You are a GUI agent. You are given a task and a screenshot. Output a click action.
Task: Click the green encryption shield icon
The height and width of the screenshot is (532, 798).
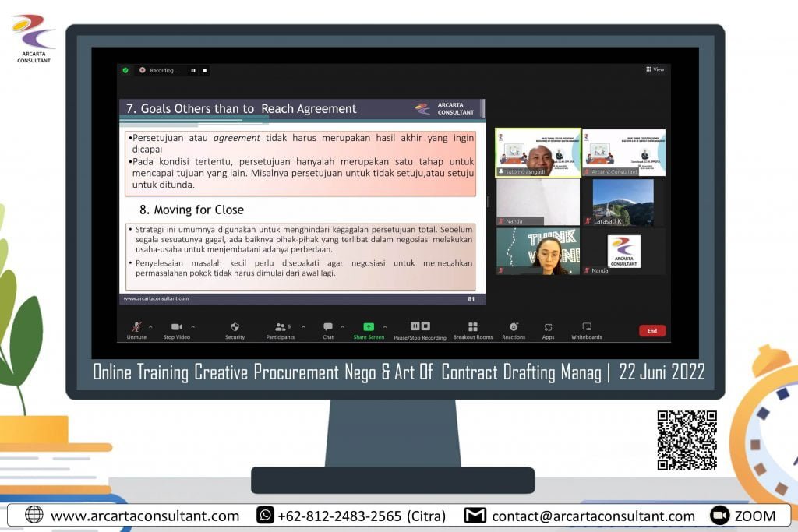click(x=125, y=70)
